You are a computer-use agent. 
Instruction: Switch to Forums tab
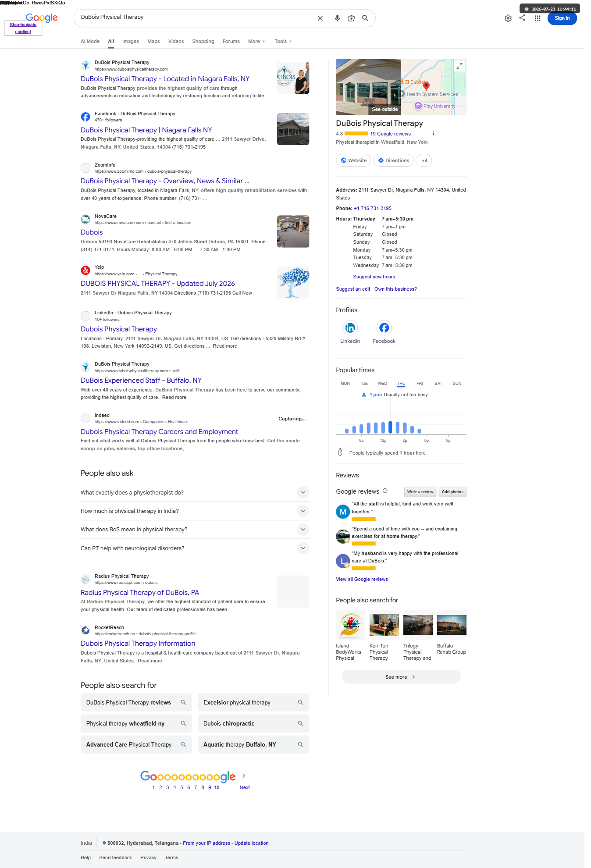[x=231, y=41]
